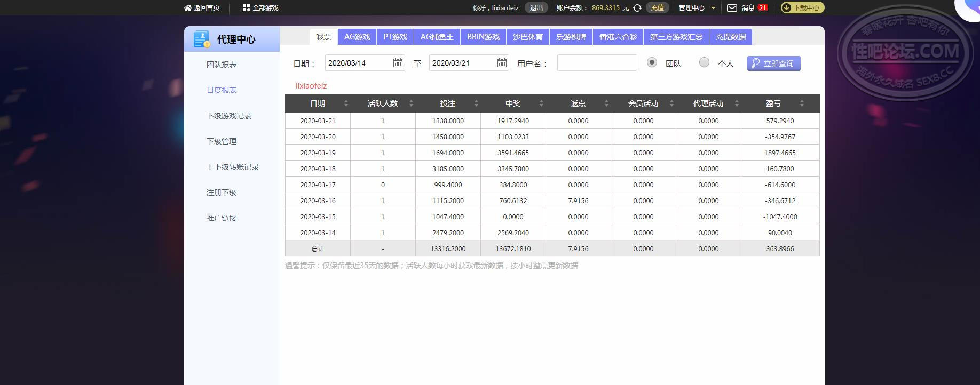Switch to the 香港六合彩 tab
This screenshot has width=980, height=385.
point(618,37)
